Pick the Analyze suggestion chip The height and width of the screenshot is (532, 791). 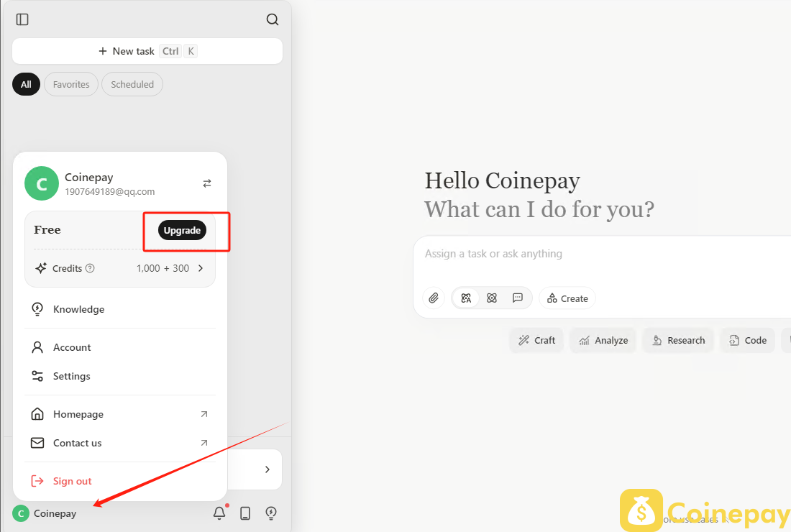(x=603, y=340)
